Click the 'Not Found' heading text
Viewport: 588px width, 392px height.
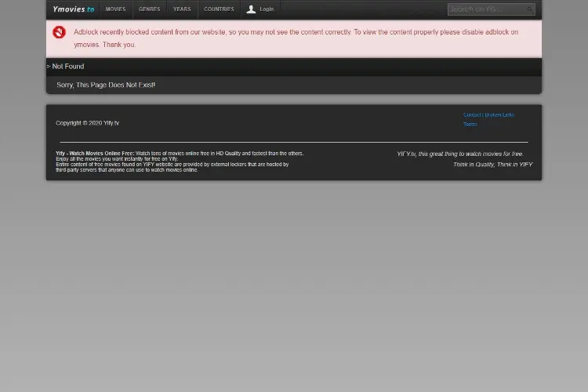[68, 67]
